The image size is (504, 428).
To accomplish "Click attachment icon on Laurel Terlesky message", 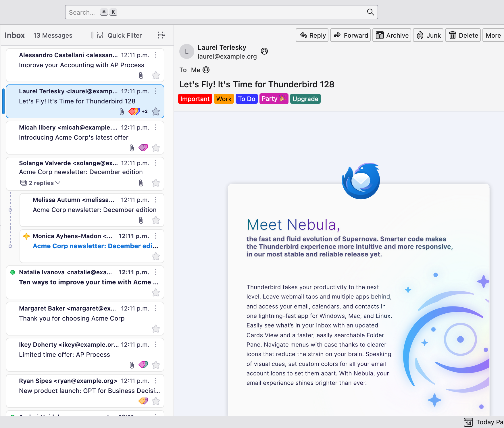I will click(122, 112).
